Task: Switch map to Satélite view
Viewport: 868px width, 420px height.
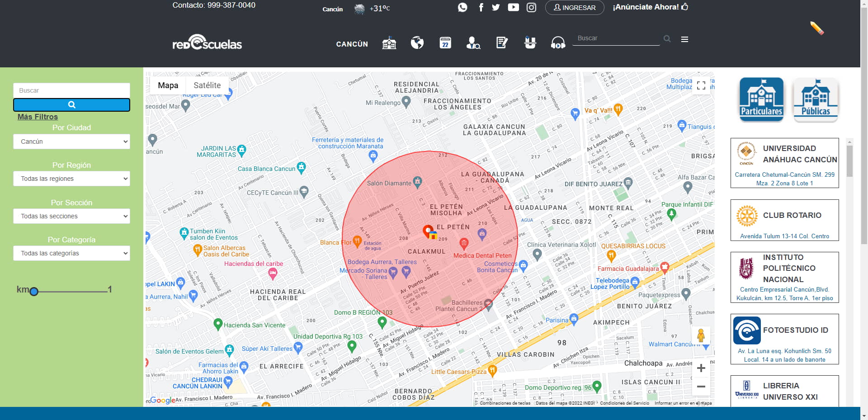Action: [207, 85]
